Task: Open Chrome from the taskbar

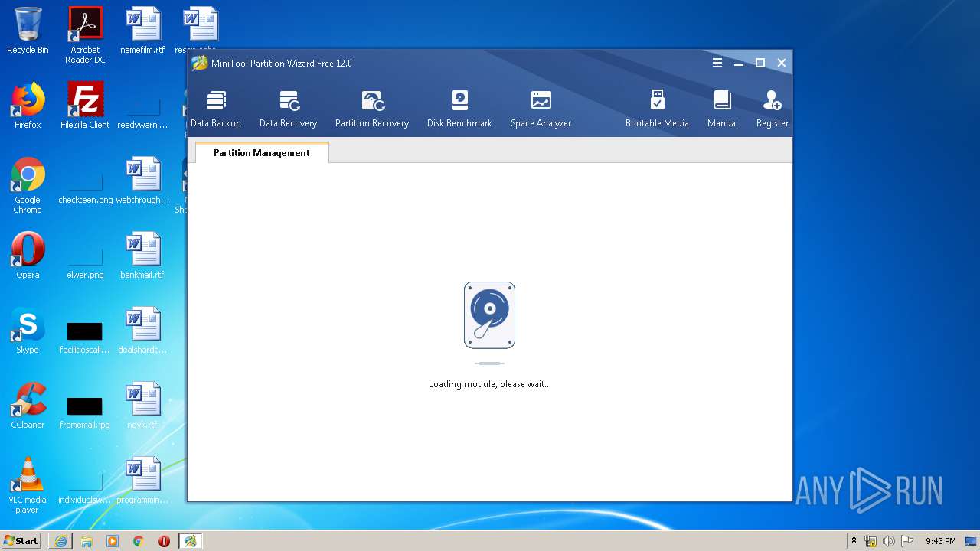Action: click(139, 541)
